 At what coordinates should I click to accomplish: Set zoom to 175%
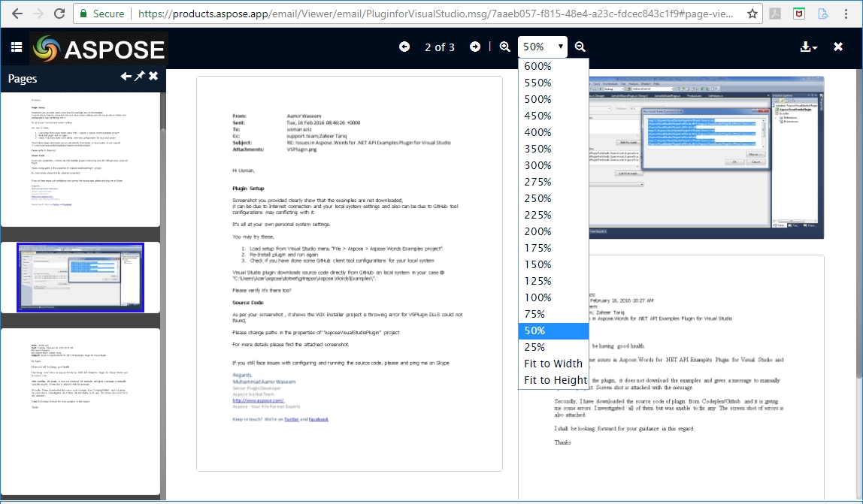click(x=554, y=248)
